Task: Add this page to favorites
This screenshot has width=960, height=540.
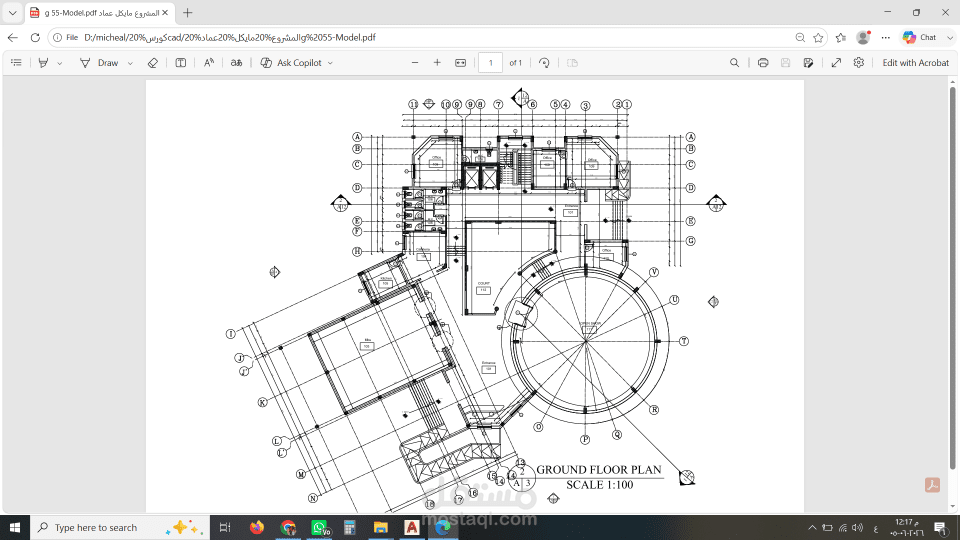Action: [818, 37]
